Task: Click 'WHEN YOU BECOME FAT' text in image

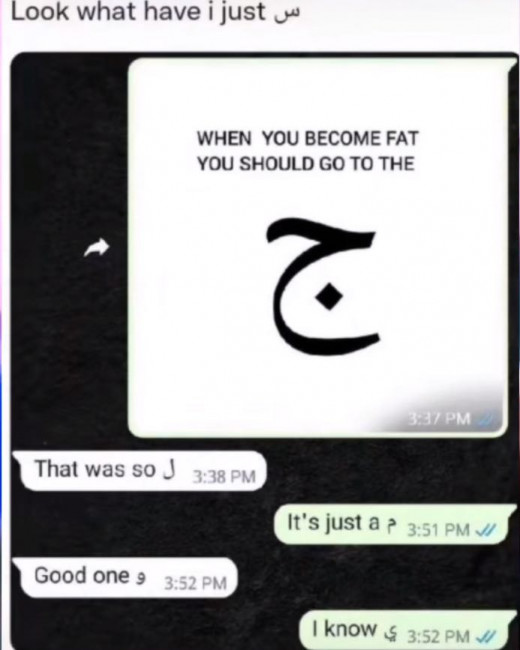Action: click(307, 138)
